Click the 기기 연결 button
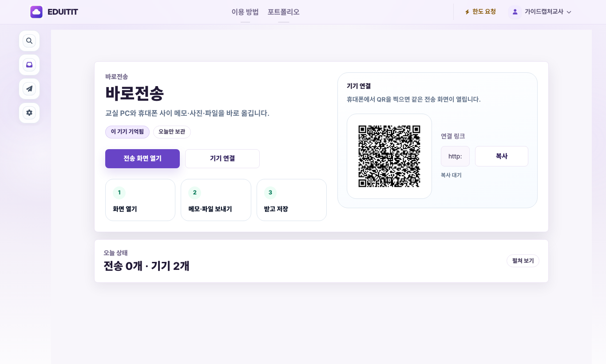Viewport: 606px width, 364px height. [222, 158]
